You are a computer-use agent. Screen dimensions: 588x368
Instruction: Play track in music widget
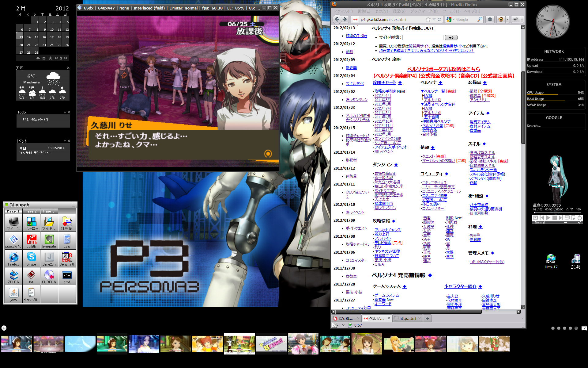(548, 217)
